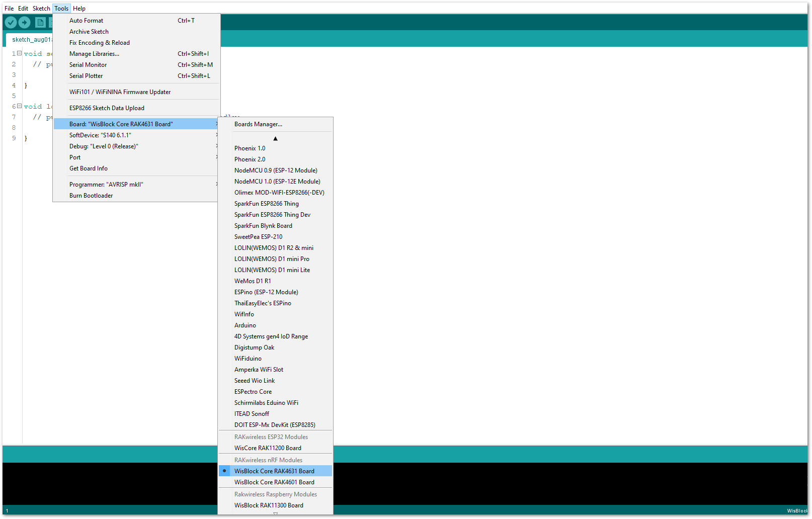
Task: Expand the SoftDevice S140 6.1.1 submenu
Action: (x=136, y=135)
